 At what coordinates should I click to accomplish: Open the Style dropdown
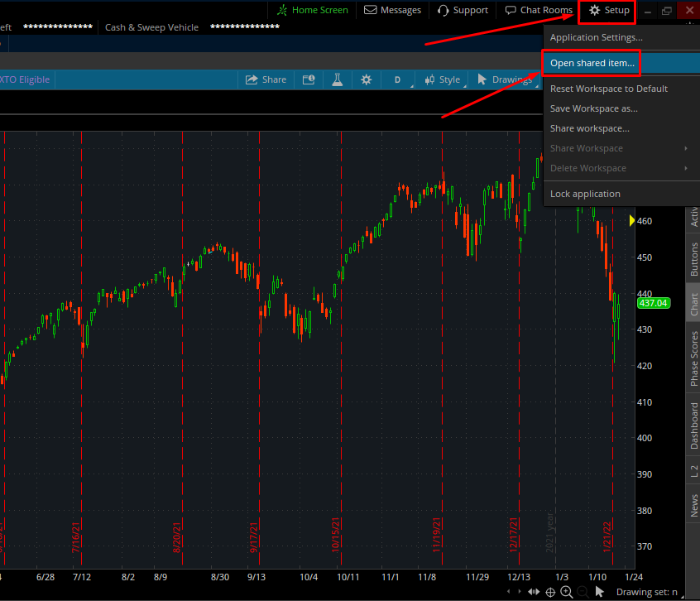click(443, 79)
